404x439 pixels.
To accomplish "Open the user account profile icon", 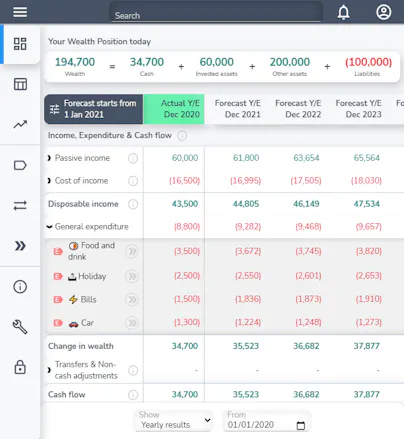I will [384, 12].
